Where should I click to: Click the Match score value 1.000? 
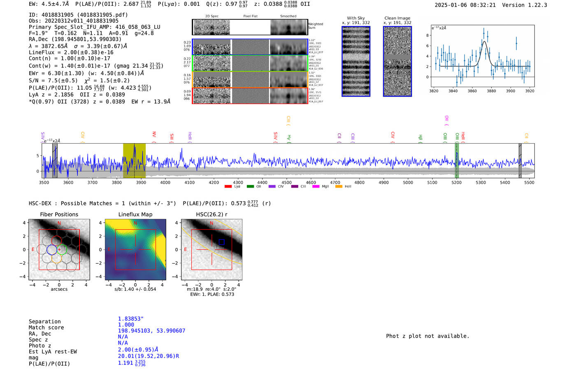coord(126,325)
